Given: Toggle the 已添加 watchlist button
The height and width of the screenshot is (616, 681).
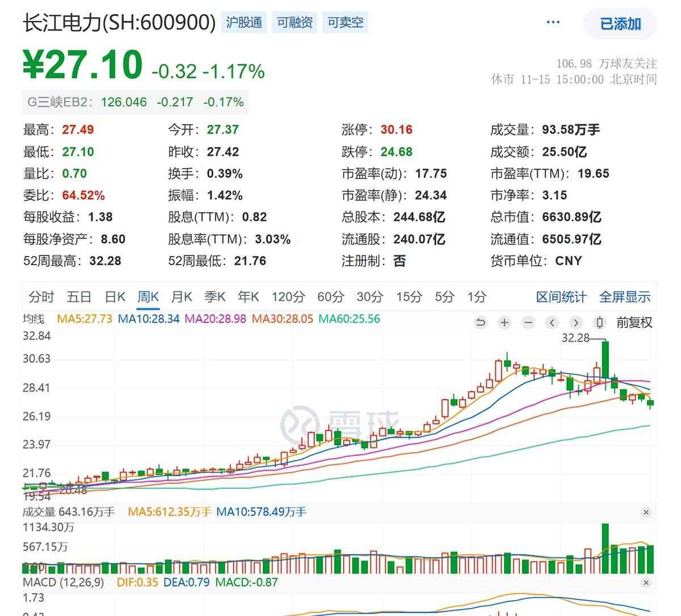Looking at the screenshot, I should [620, 24].
